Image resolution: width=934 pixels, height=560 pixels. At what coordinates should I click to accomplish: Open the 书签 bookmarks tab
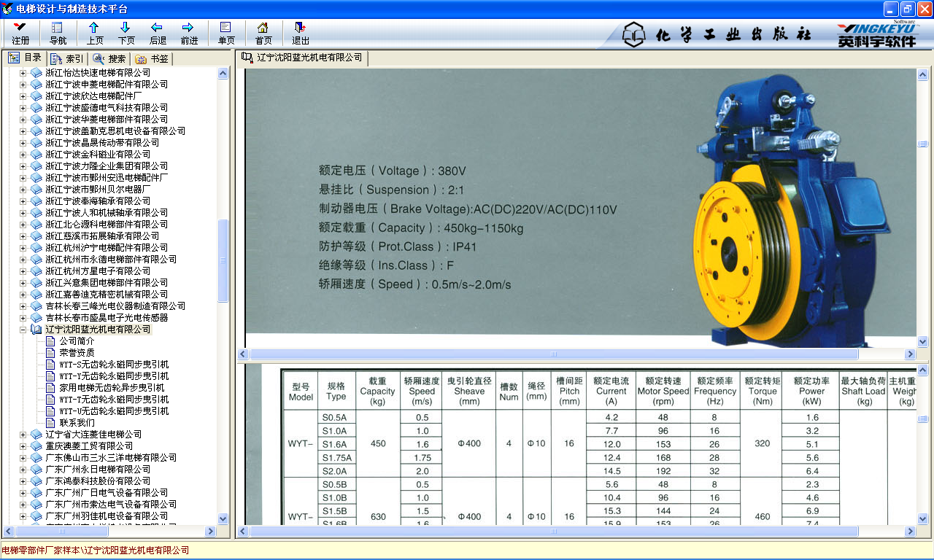[x=152, y=59]
